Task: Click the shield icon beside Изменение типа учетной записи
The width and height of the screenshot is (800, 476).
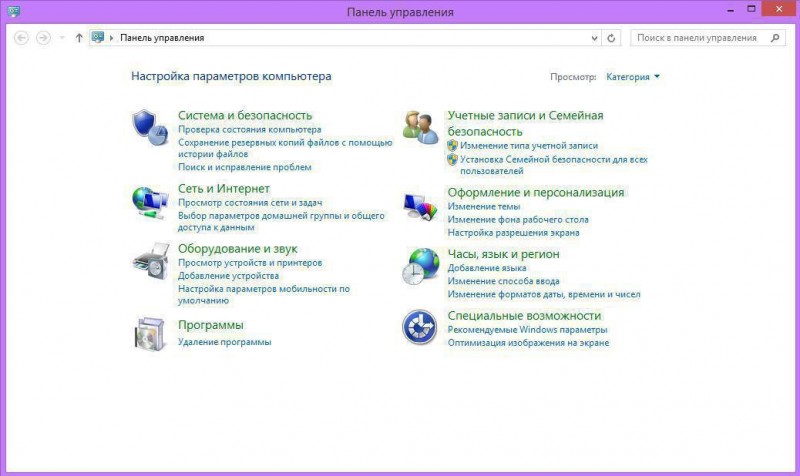Action: (x=452, y=145)
